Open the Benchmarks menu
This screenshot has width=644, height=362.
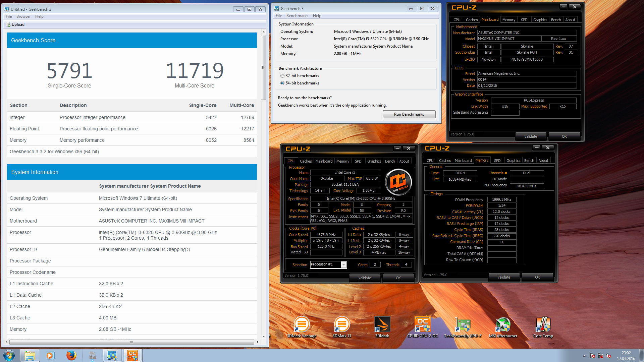point(297,16)
